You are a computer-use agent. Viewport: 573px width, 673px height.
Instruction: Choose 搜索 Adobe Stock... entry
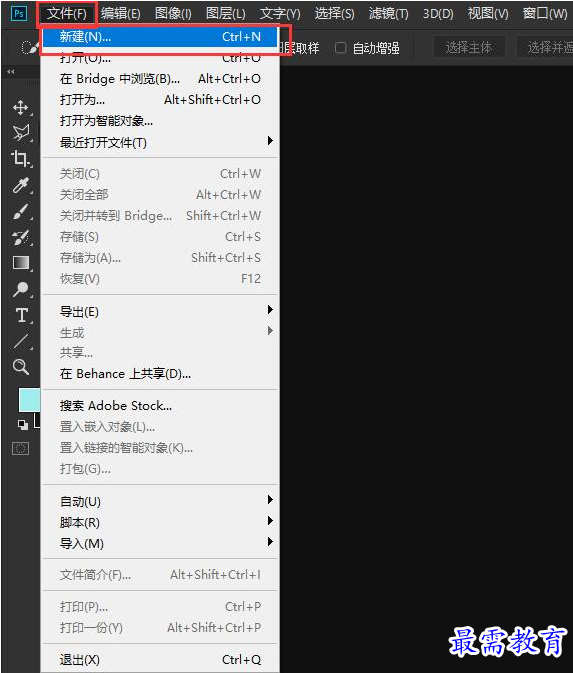pyautogui.click(x=160, y=406)
